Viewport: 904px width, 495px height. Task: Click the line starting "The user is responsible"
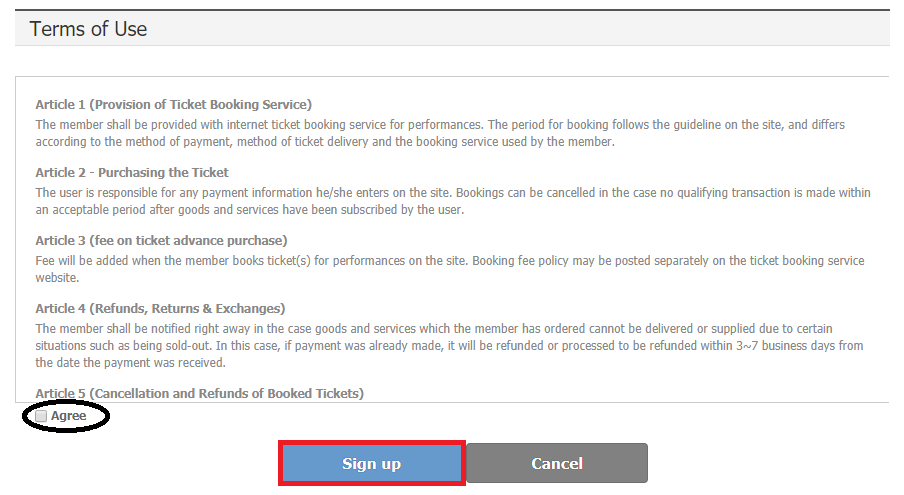[453, 192]
